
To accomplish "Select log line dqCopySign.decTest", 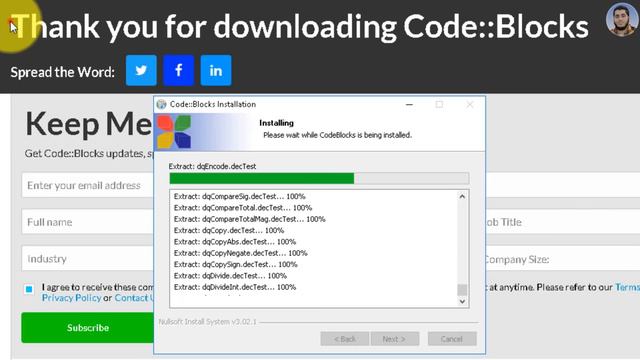I will 236,264.
